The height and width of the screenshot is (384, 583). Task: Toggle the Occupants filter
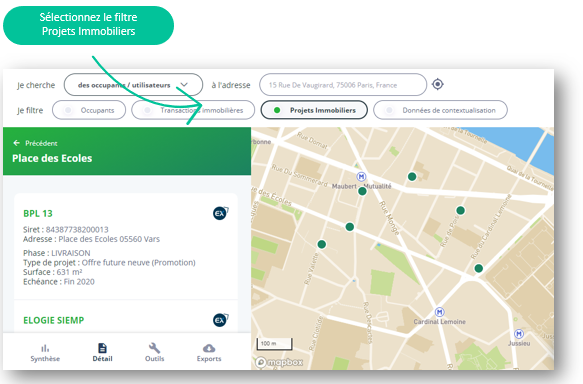coord(89,110)
